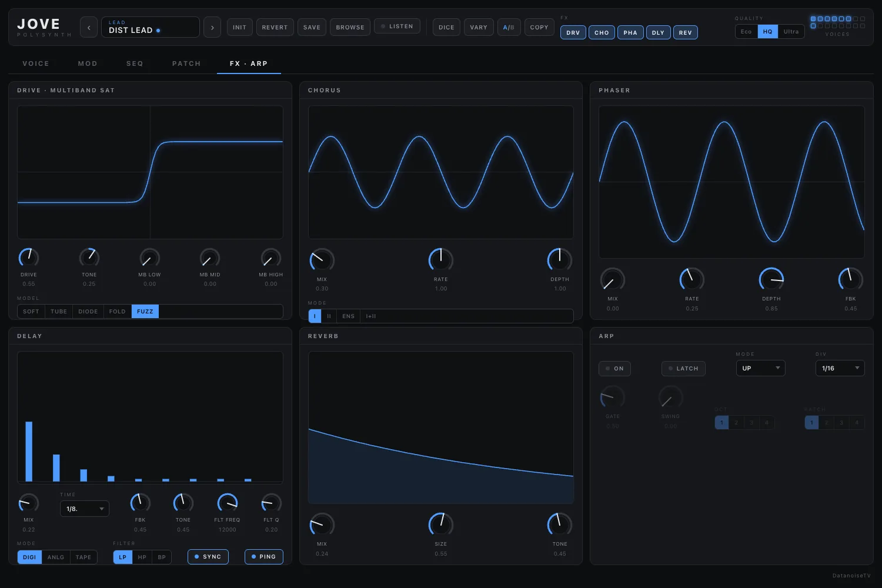Turn the delay FLT Q knob

click(x=271, y=503)
